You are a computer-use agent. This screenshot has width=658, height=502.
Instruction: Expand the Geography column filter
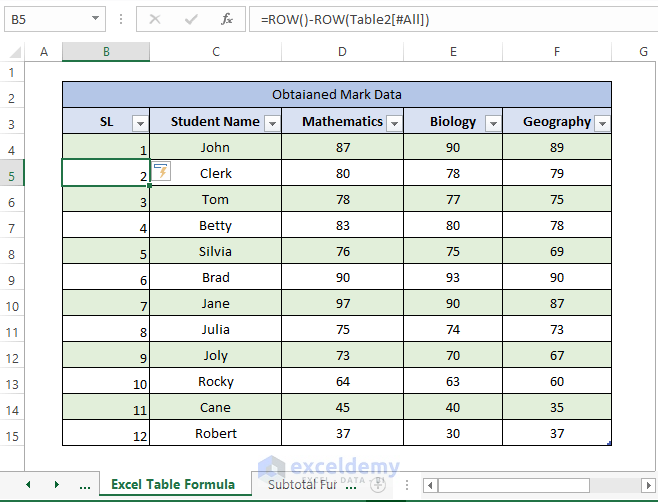coord(603,123)
